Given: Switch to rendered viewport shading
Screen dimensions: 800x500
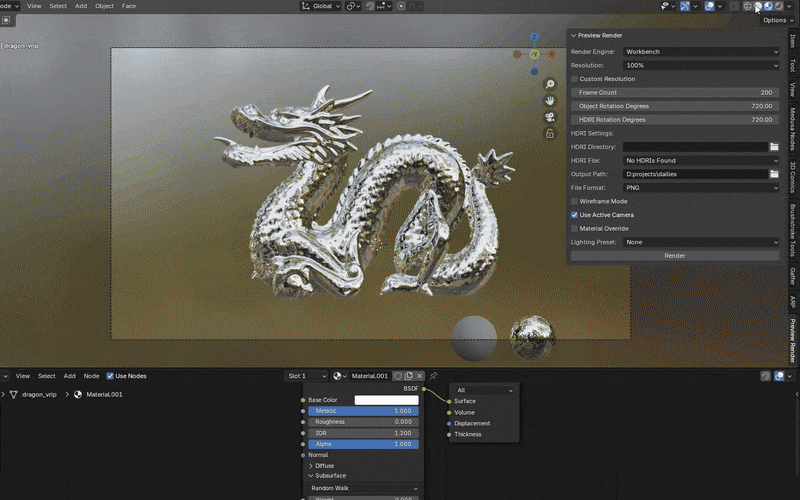Looking at the screenshot, I should click(x=779, y=6).
